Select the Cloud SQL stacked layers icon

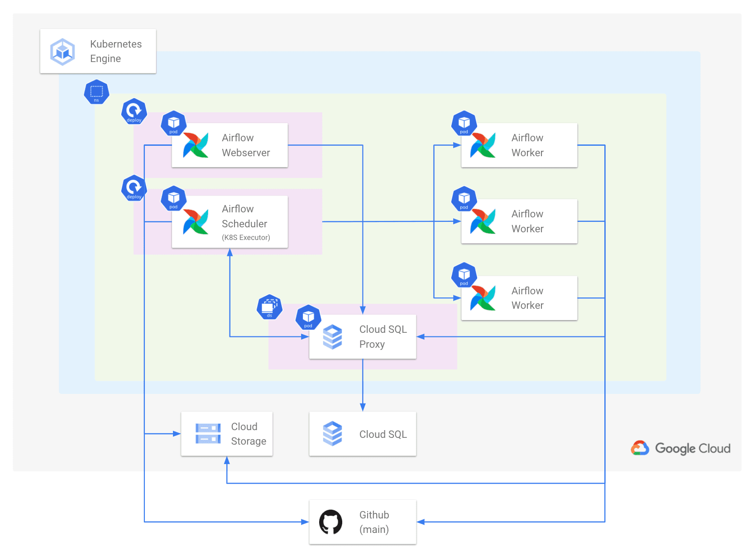333,434
